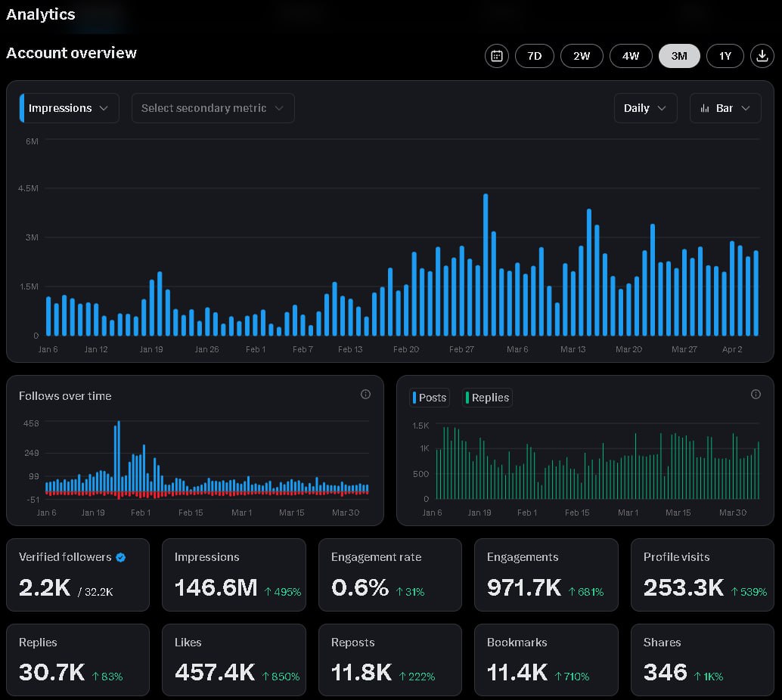Select the 4W time range
Viewport: 782px width, 700px height.
631,56
